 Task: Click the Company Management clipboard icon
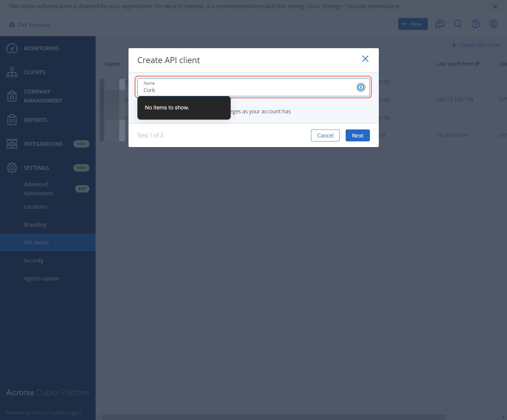(12, 96)
